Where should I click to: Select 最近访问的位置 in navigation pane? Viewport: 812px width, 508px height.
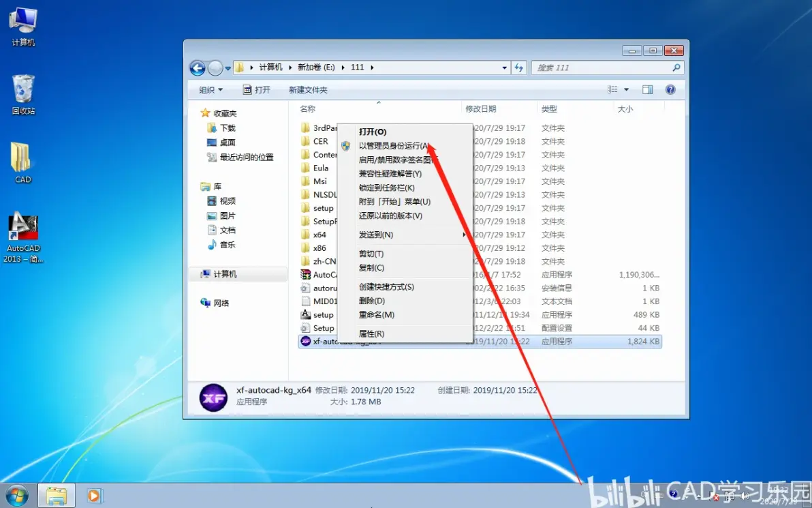(x=247, y=157)
